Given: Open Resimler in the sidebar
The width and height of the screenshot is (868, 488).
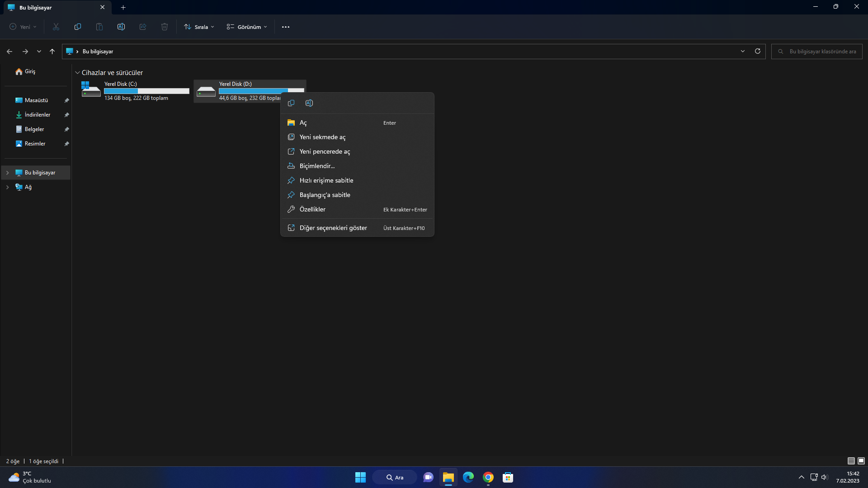Looking at the screenshot, I should pyautogui.click(x=35, y=144).
